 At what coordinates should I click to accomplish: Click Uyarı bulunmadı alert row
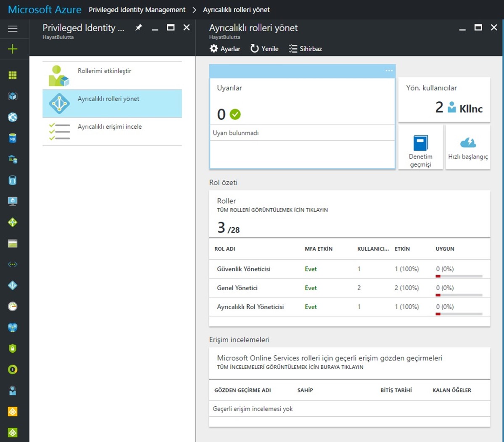[x=302, y=133]
